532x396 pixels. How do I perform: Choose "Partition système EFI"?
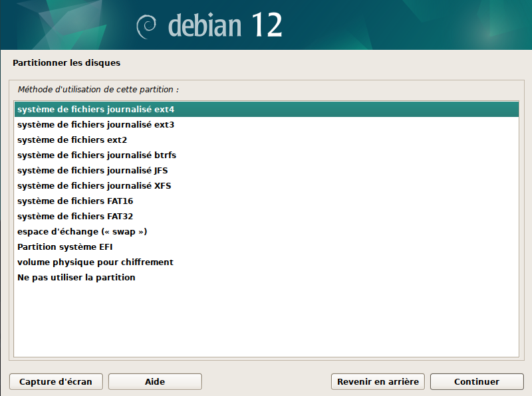click(x=267, y=247)
